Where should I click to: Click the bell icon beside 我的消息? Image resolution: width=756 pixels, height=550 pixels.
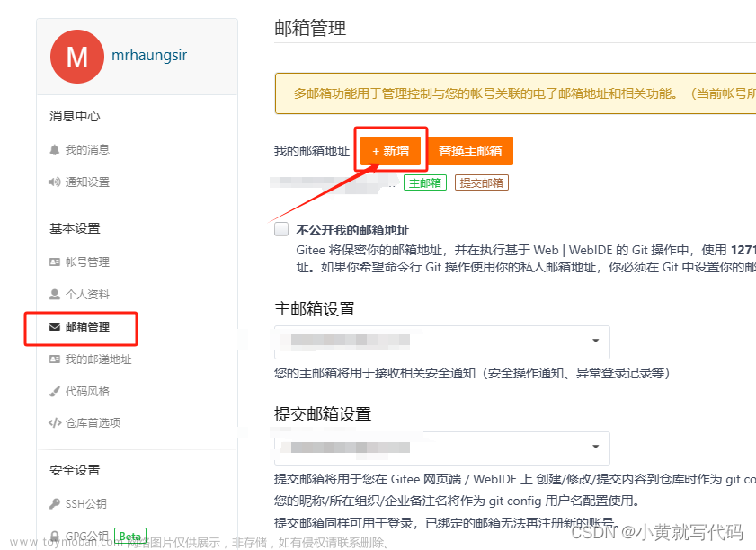[55, 150]
